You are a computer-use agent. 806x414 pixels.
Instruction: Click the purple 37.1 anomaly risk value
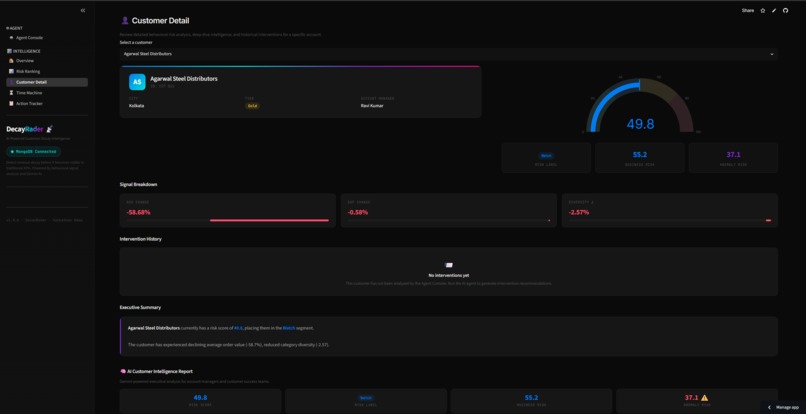(733, 155)
